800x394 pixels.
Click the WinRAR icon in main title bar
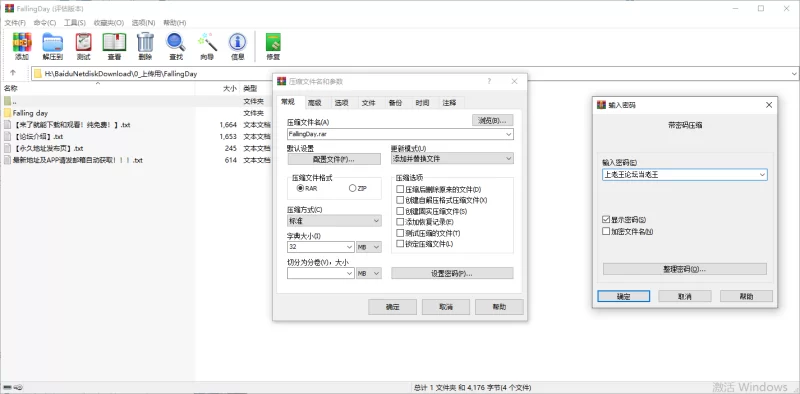tap(9, 8)
